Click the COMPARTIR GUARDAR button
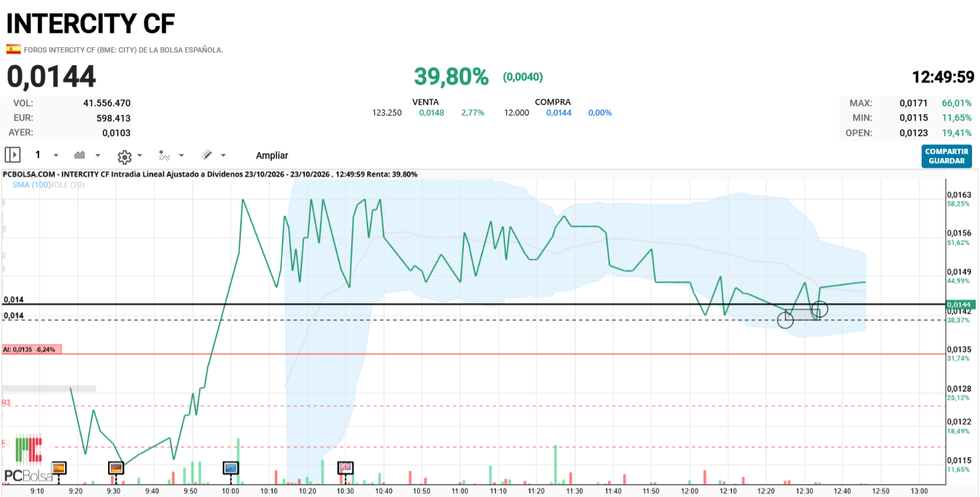This screenshot has height=497, width=980. coord(946,156)
